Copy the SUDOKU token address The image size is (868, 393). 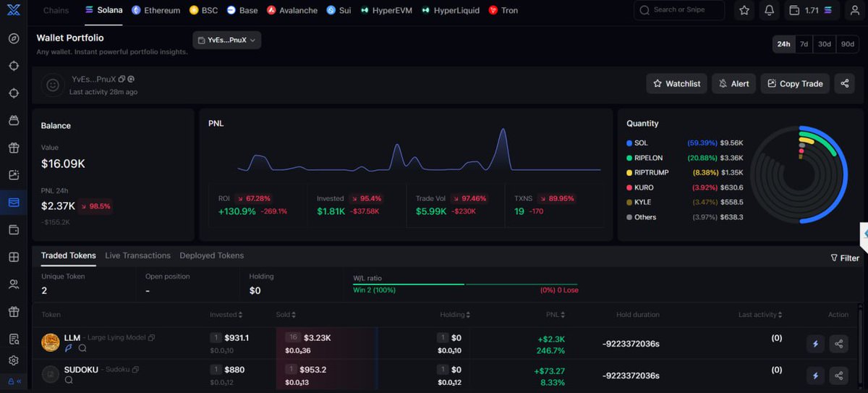coord(135,370)
